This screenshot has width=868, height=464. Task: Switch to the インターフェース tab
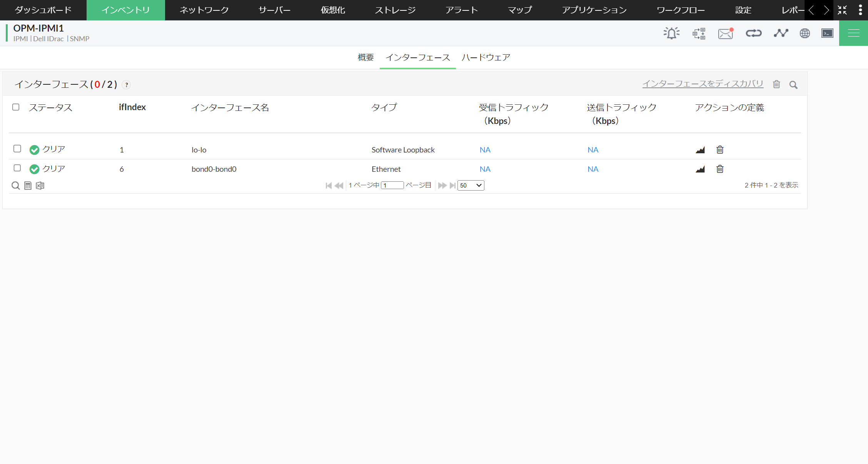[x=418, y=57]
